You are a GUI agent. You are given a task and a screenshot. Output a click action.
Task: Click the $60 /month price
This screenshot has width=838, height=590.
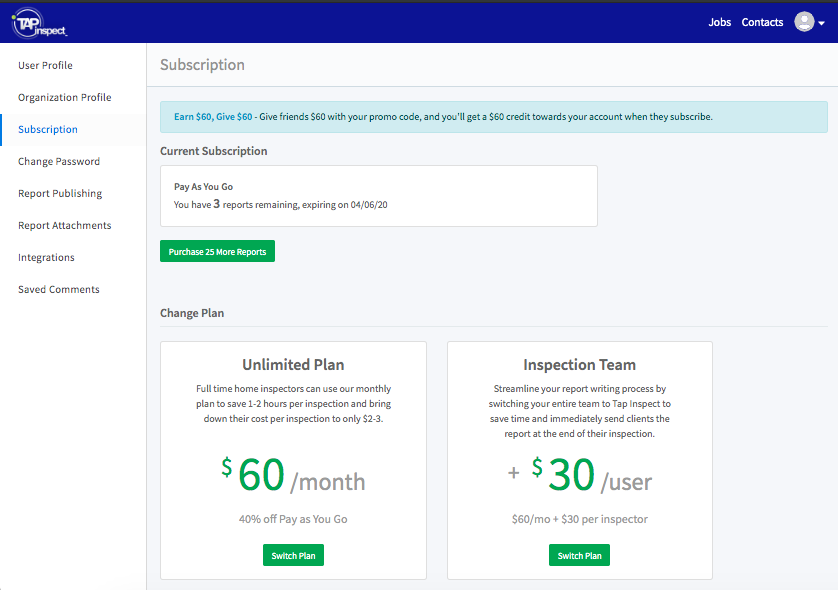point(293,475)
